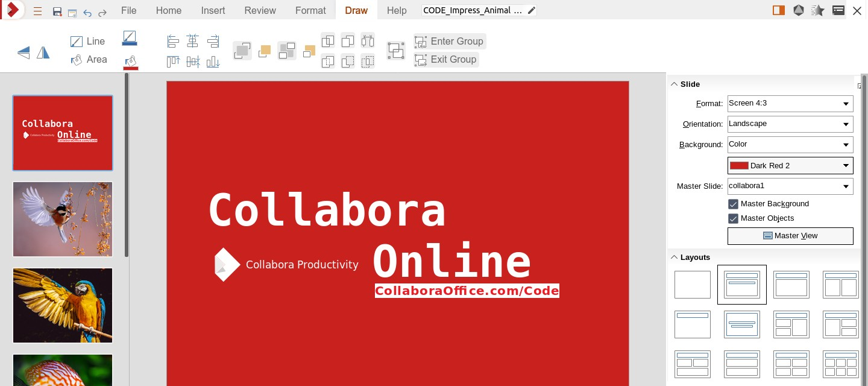Open the dark card panel icon
This screenshot has height=386, width=868.
pyautogui.click(x=838, y=10)
